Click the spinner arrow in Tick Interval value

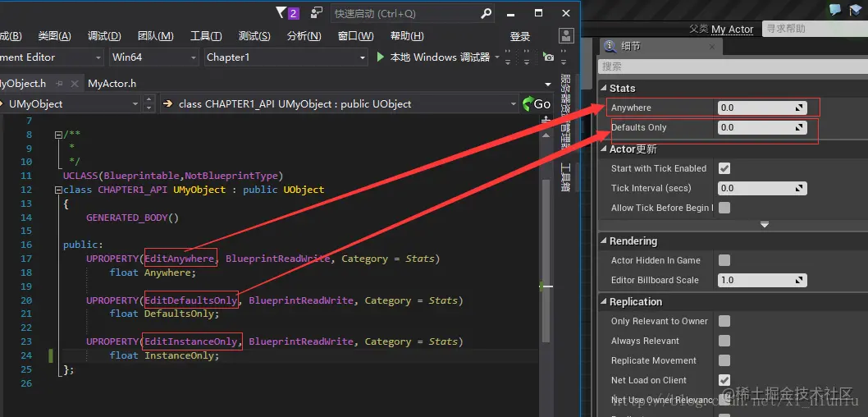coord(799,188)
